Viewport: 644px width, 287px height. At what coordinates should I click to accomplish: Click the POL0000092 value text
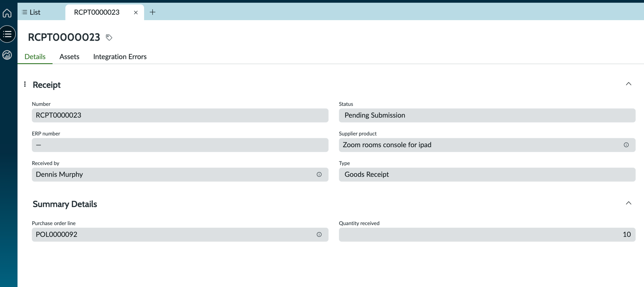57,235
